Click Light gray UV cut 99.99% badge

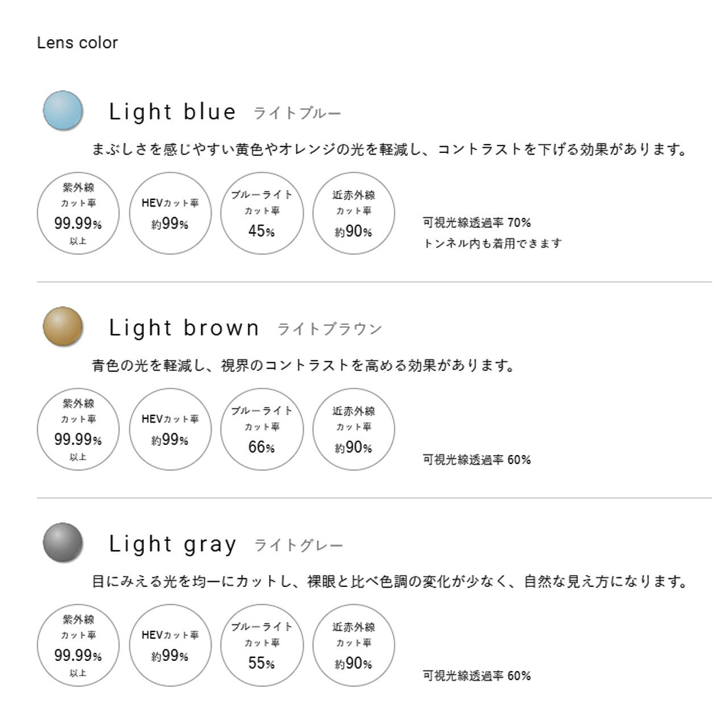pos(78,646)
